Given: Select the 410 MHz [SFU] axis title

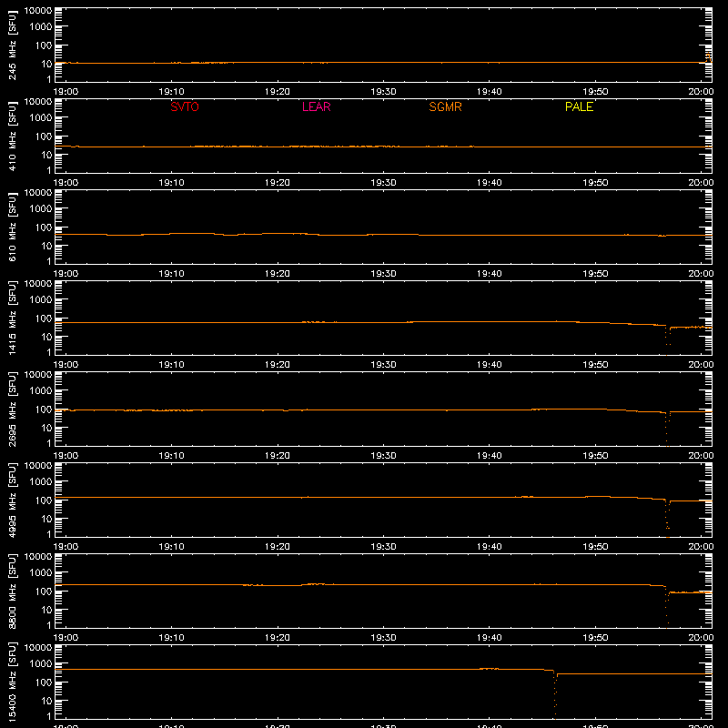Looking at the screenshot, I should click(x=12, y=136).
